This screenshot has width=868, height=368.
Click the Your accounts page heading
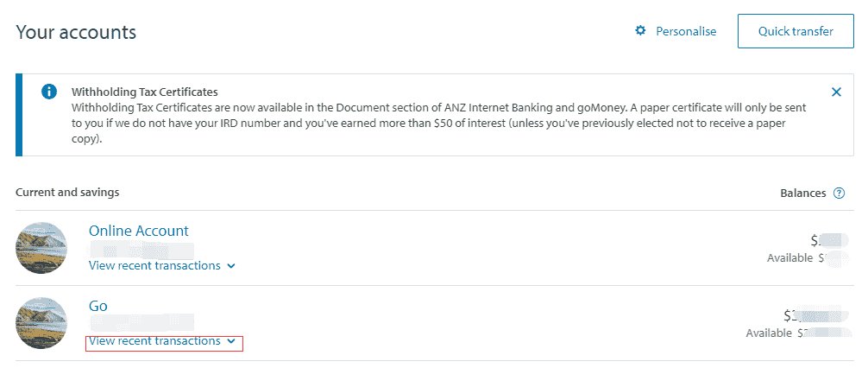click(76, 32)
